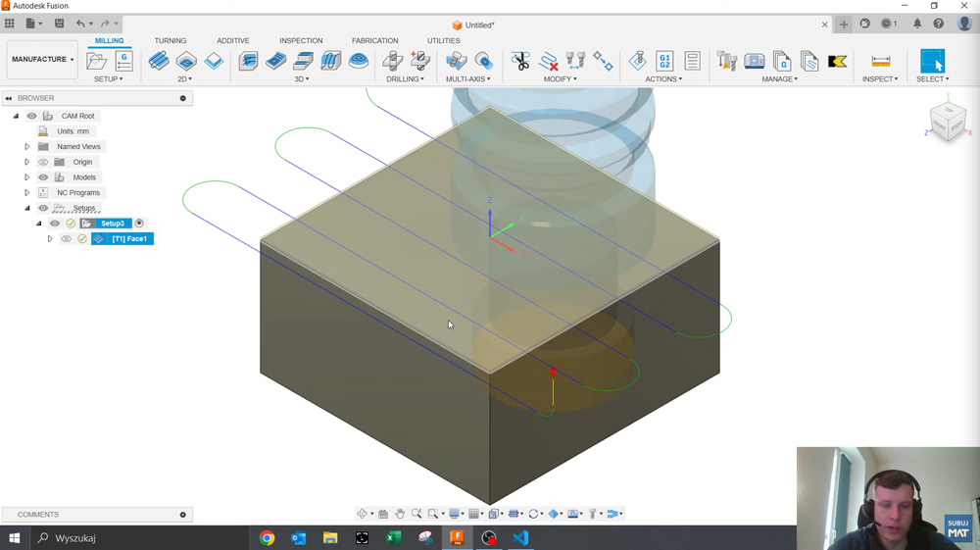Switch to the ADDITIVE tab
Image resolution: width=980 pixels, height=550 pixels.
coord(233,40)
